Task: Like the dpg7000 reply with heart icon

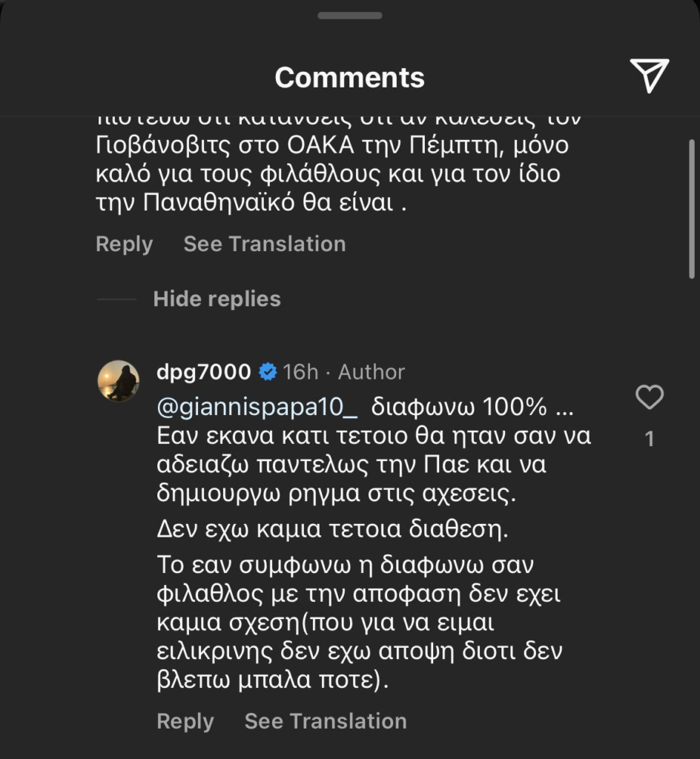Action: click(x=650, y=399)
